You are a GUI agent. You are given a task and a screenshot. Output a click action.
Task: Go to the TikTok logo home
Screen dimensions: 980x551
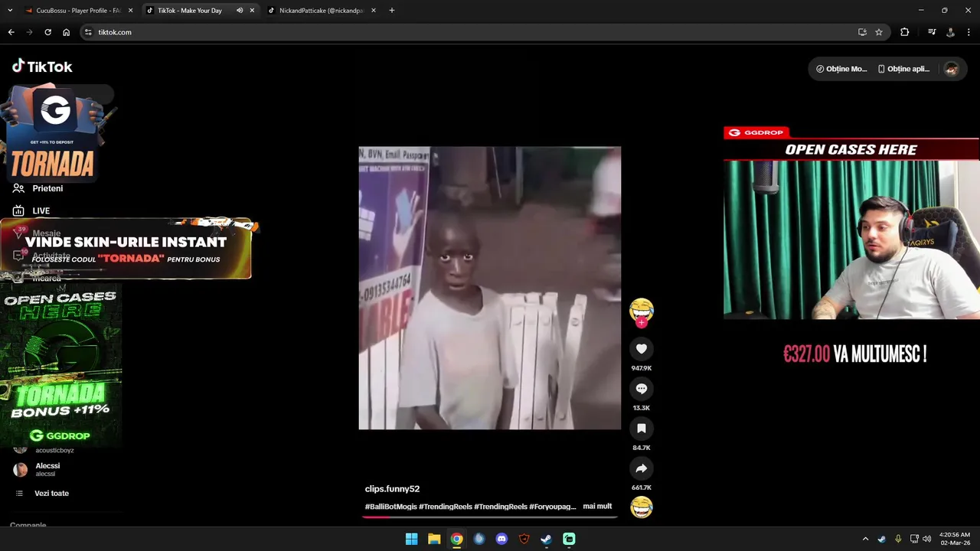pos(42,67)
